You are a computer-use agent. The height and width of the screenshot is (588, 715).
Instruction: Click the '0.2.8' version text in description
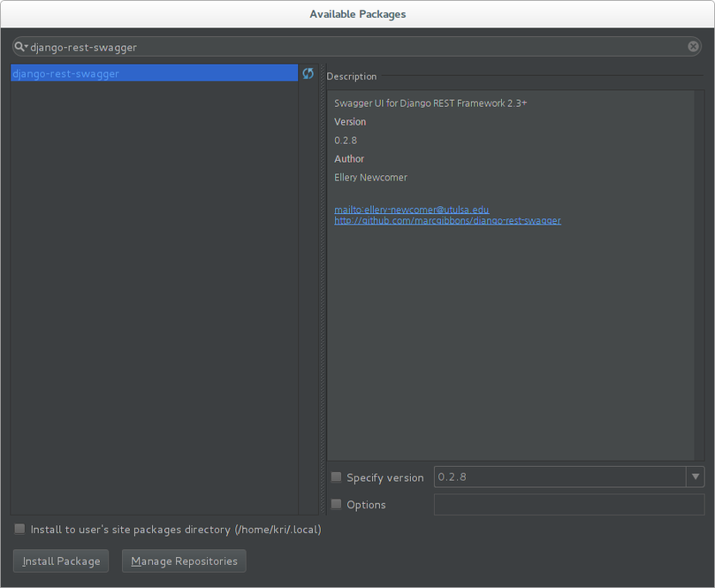[x=346, y=141]
